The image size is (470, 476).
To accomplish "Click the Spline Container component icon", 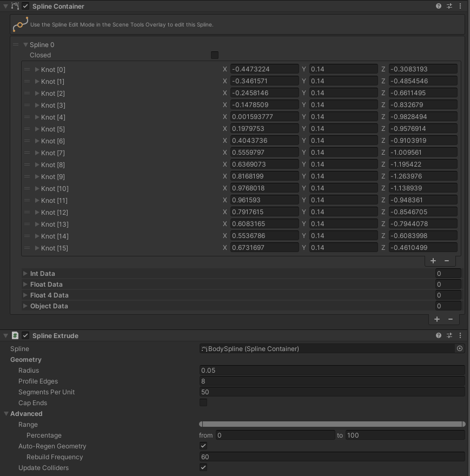I will point(16,6).
